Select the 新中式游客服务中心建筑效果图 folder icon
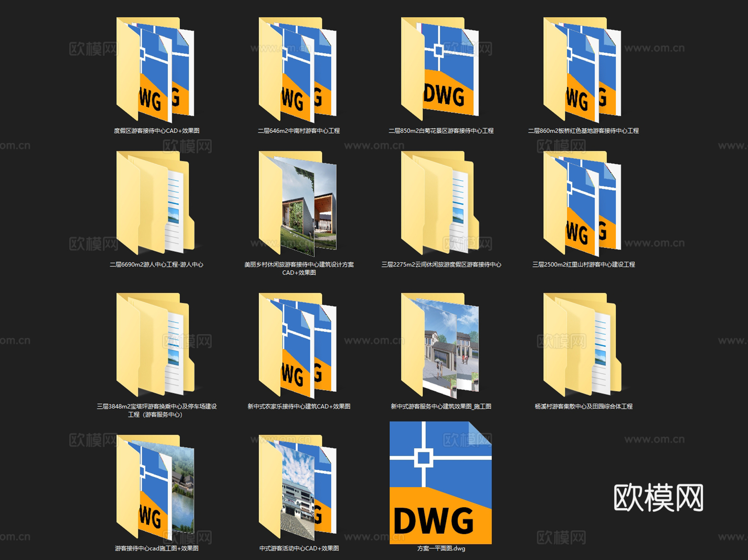Viewport: 748px width, 560px height. click(x=440, y=345)
